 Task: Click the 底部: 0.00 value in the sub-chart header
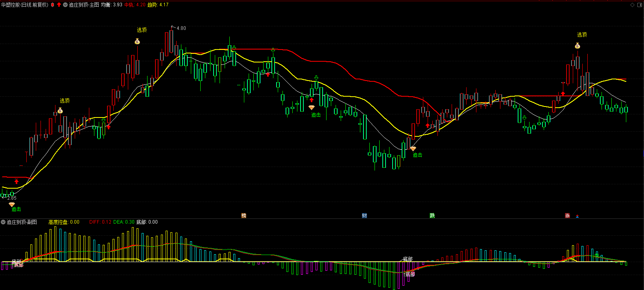147,222
